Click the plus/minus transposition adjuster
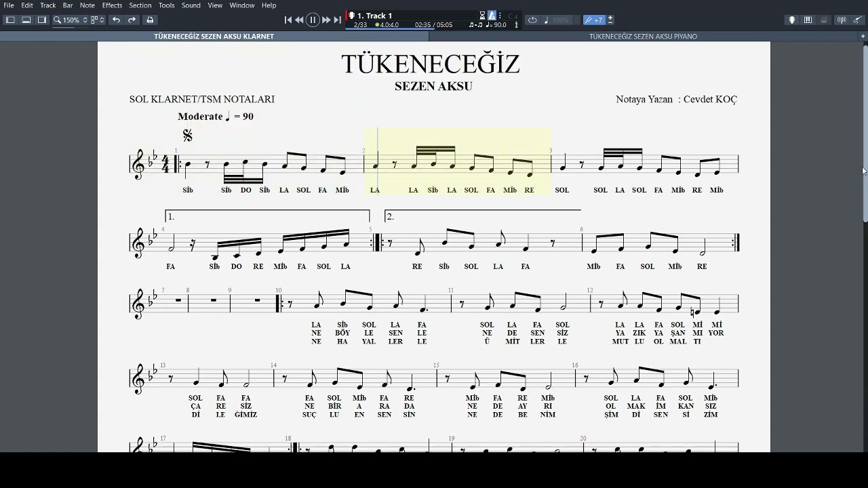This screenshot has height=488, width=868. pyautogui.click(x=610, y=20)
